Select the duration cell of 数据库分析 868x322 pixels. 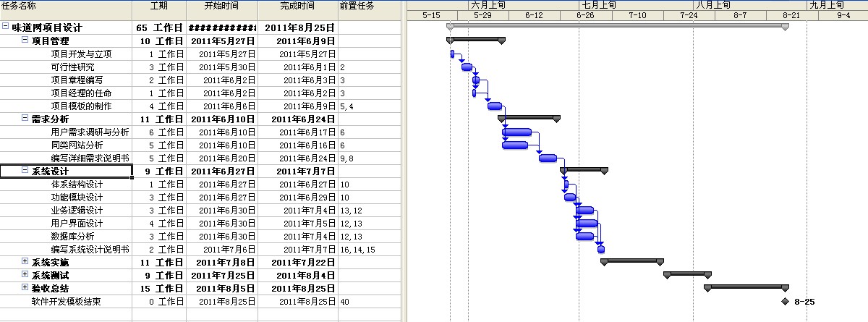pos(158,236)
